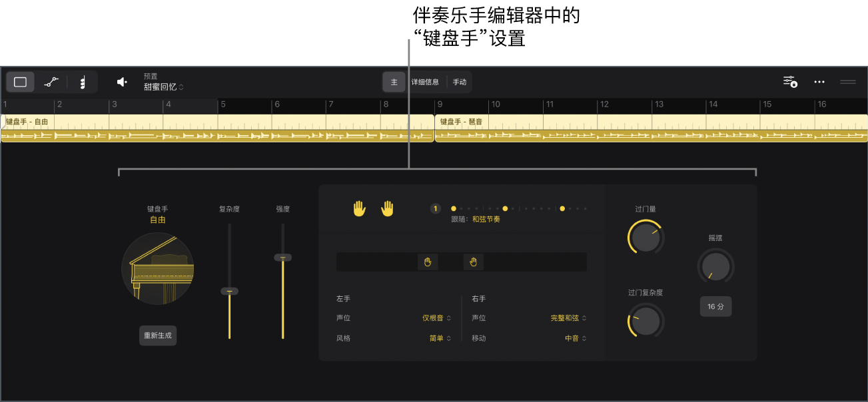Click the 预置 label text

coord(151,77)
